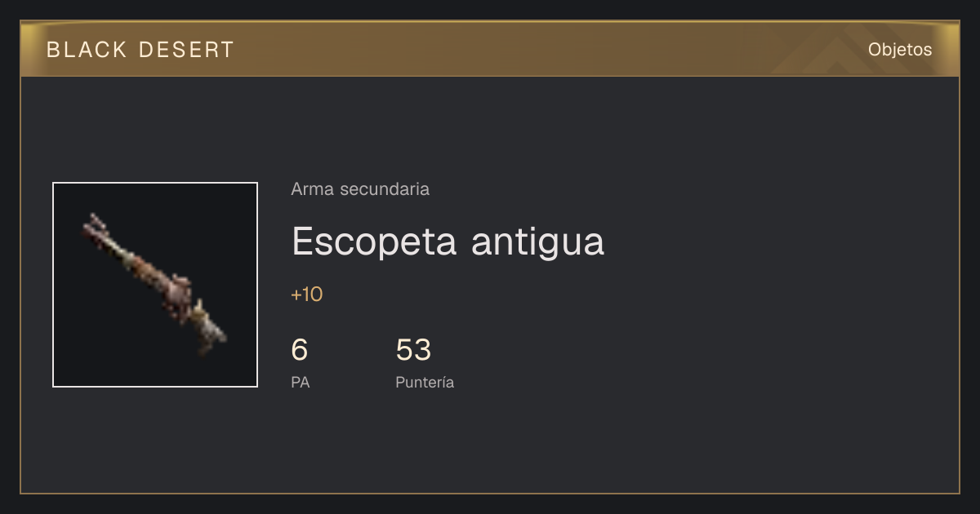The image size is (980, 514).
Task: Click the BLACK DESERT title text
Action: [140, 50]
